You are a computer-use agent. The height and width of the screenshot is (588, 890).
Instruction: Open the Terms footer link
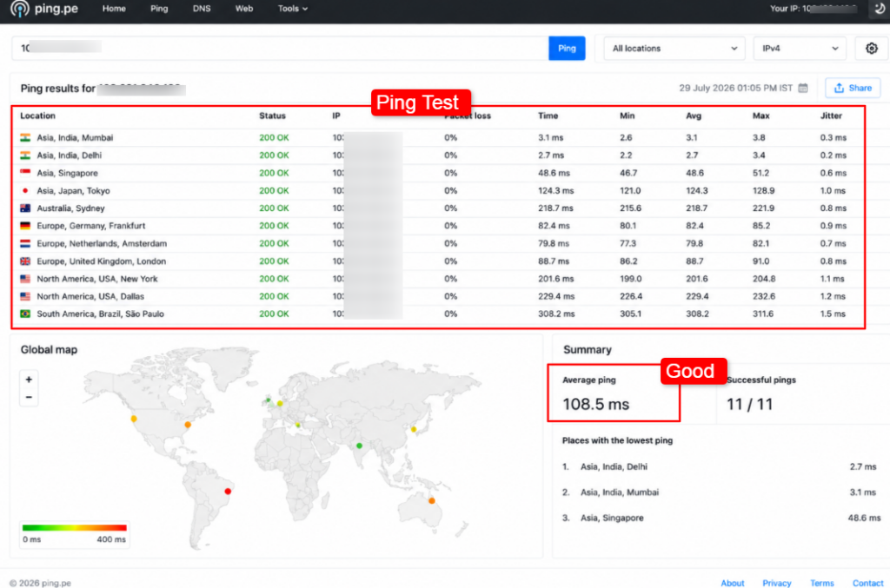pos(822,583)
